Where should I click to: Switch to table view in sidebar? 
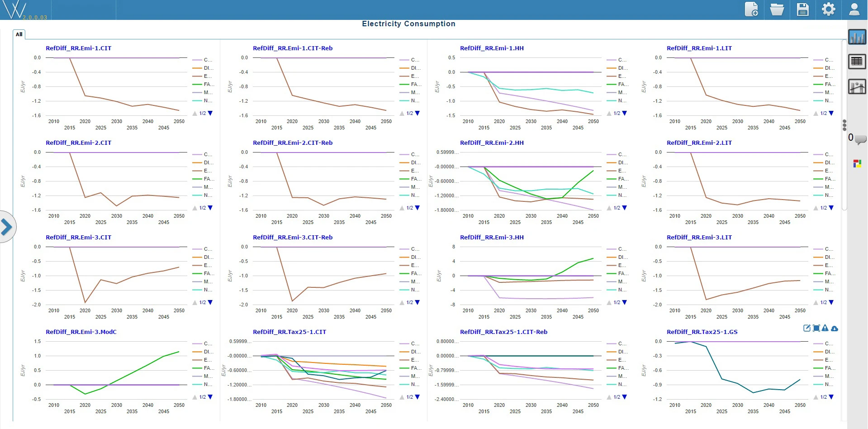point(857,61)
